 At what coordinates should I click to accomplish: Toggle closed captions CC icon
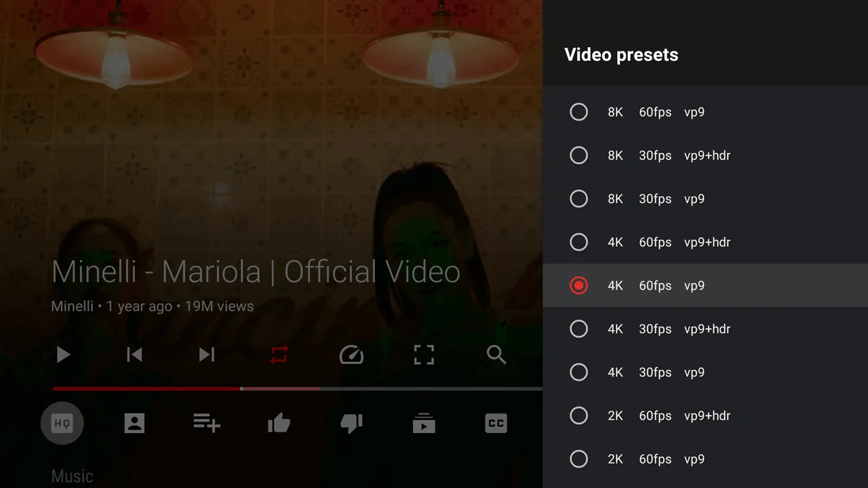coord(496,424)
